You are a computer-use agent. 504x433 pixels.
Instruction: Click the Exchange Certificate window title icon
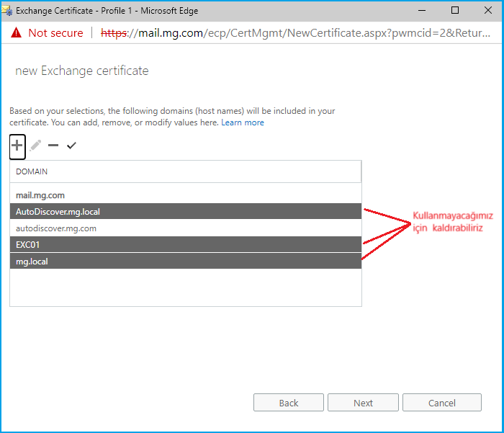(x=7, y=11)
